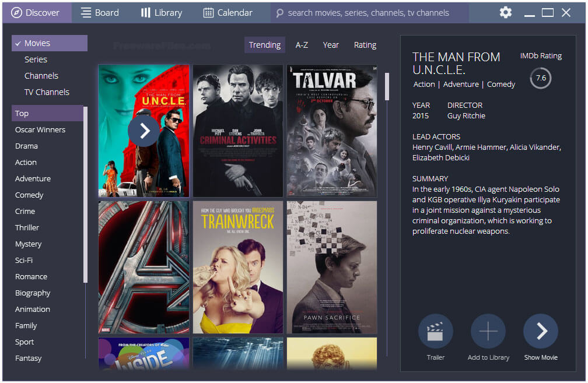Click the Show Movie arrow icon
588x383 pixels.
tap(541, 331)
